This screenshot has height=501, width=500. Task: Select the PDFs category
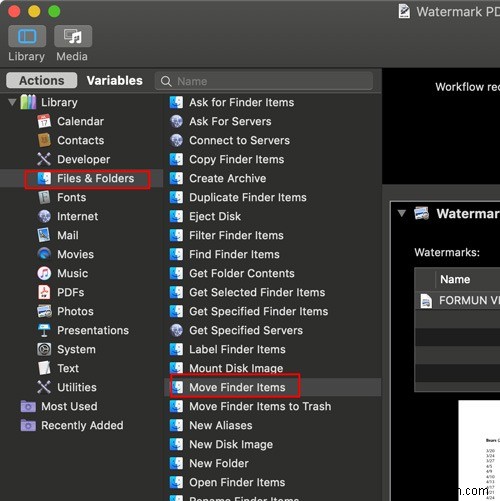click(x=71, y=292)
